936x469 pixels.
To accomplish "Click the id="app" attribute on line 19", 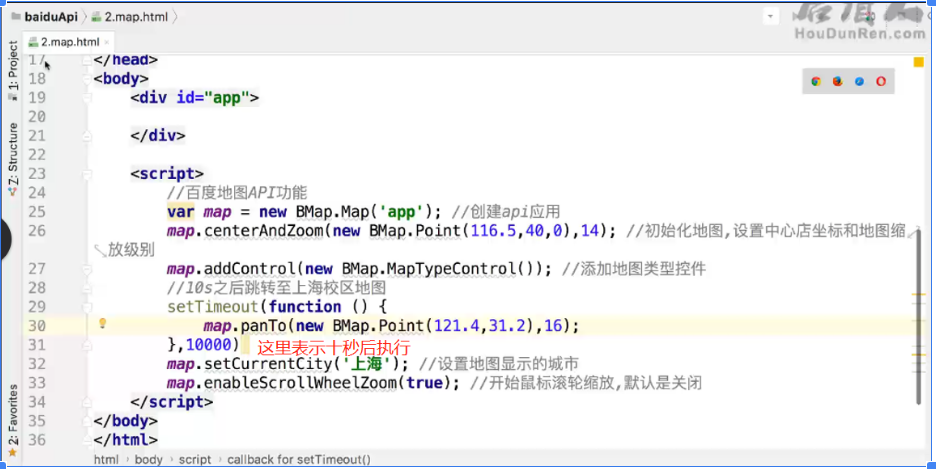I will click(213, 98).
